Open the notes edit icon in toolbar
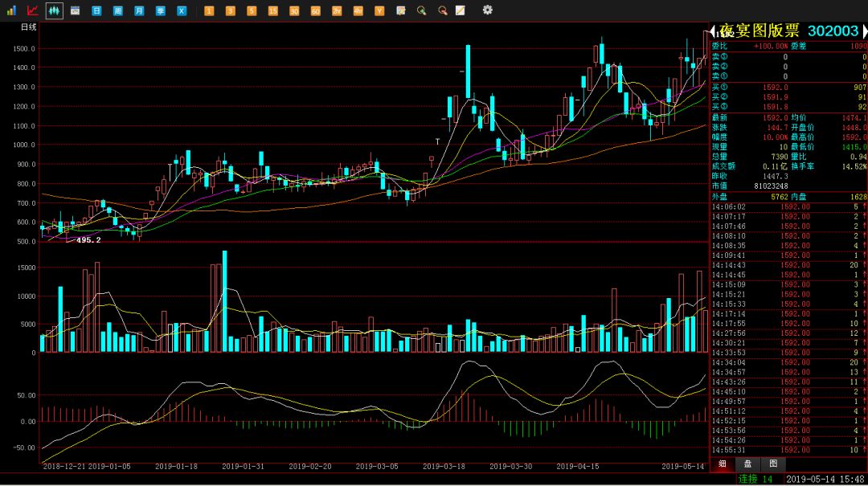This screenshot has height=486, width=868. pyautogui.click(x=401, y=10)
